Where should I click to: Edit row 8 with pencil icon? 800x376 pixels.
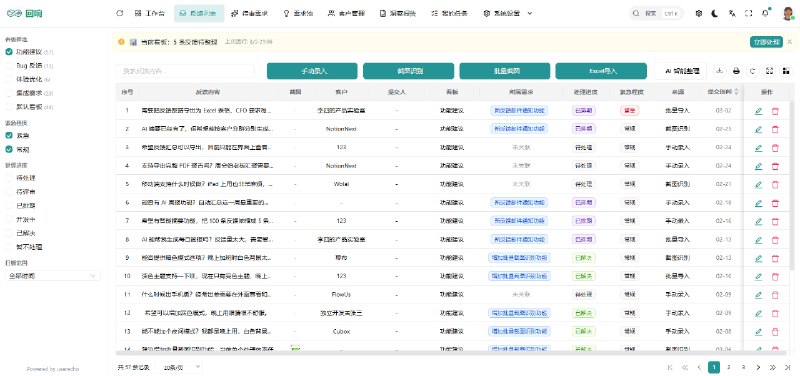(758, 239)
